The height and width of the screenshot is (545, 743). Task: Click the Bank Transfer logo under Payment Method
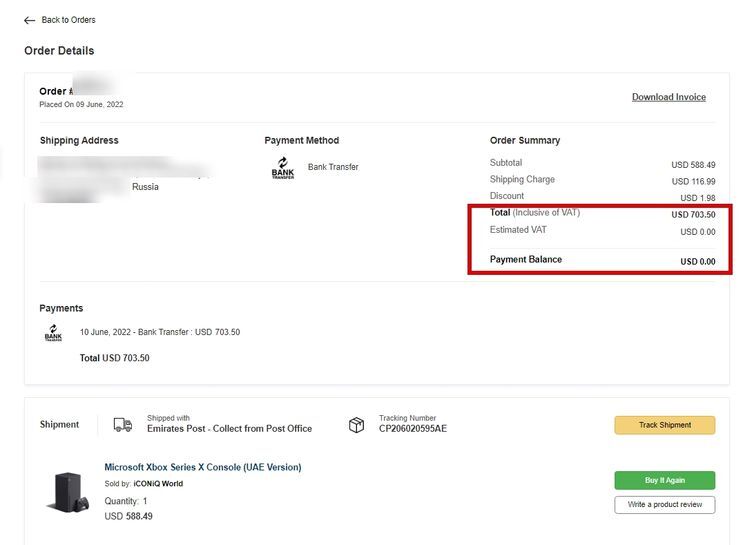[283, 169]
